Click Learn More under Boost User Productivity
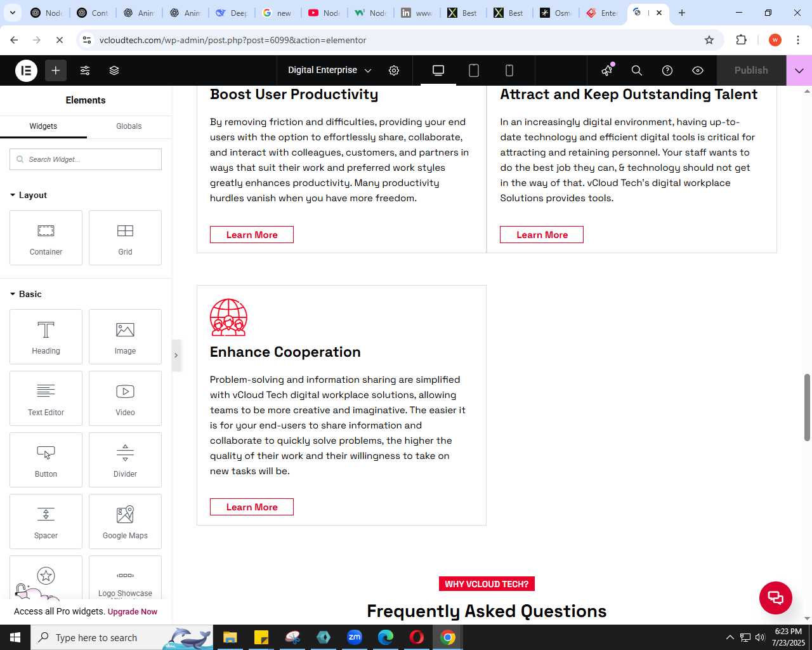 (252, 235)
